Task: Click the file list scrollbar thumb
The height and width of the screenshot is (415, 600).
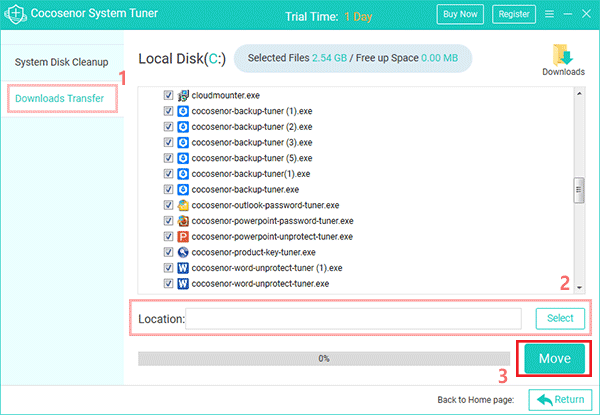Action: pyautogui.click(x=579, y=190)
